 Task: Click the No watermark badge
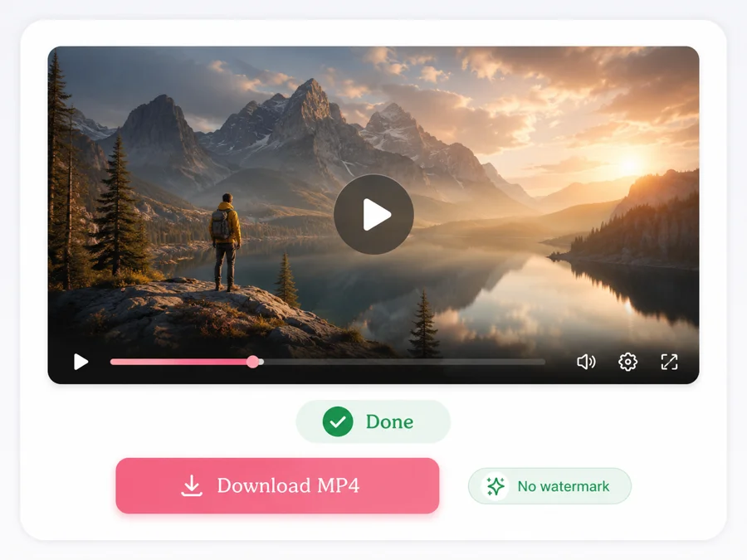click(549, 486)
